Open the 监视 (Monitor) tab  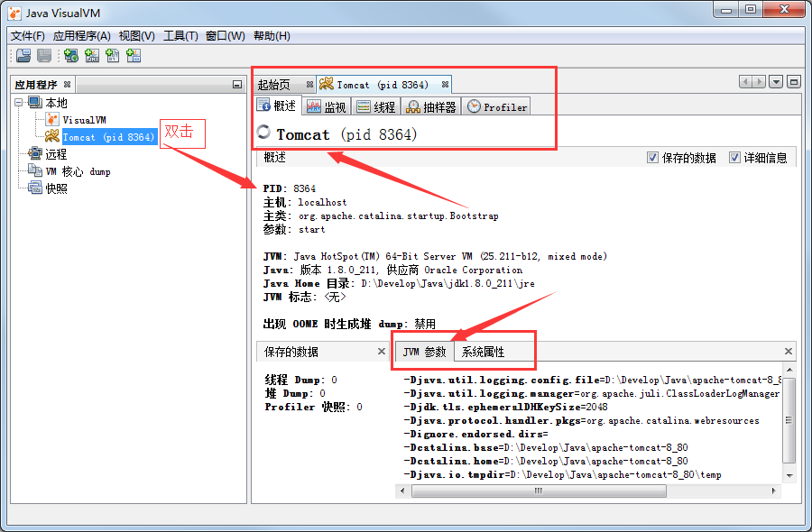[x=326, y=106]
